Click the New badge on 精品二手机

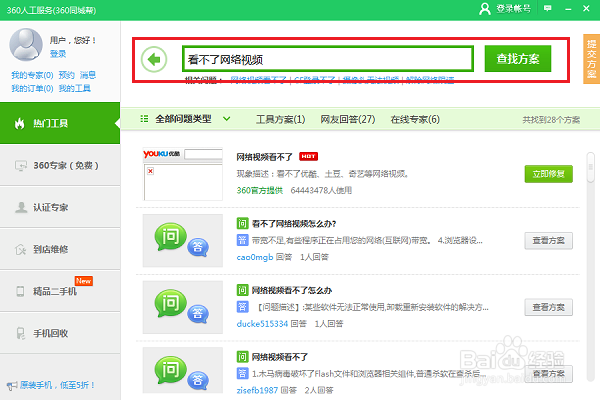(83, 281)
